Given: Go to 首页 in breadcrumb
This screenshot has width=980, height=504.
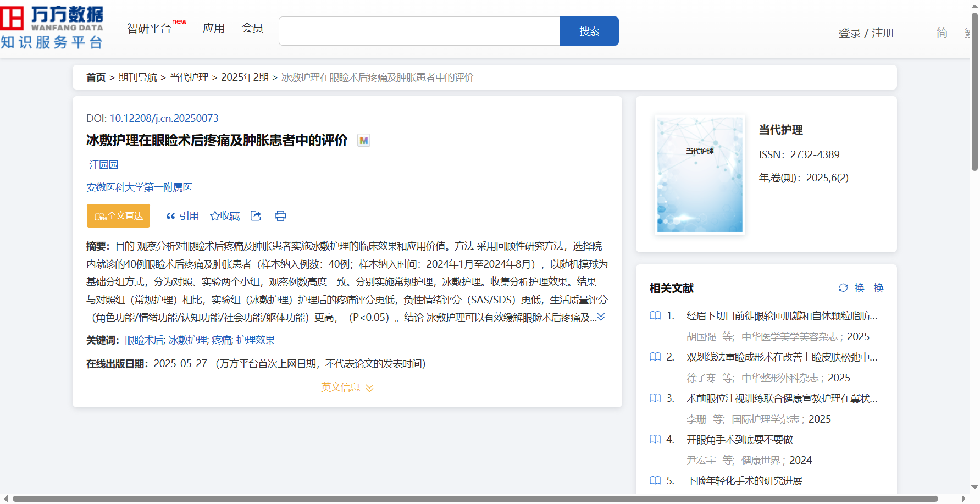Looking at the screenshot, I should point(96,77).
